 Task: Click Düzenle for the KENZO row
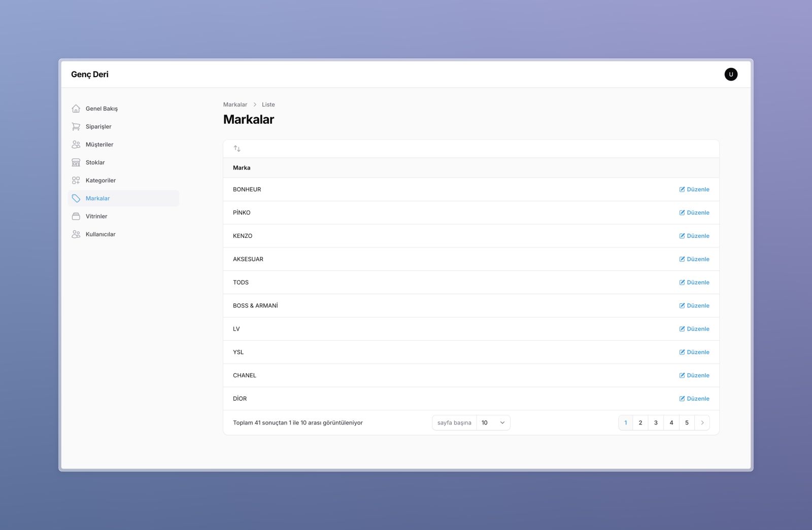point(694,236)
